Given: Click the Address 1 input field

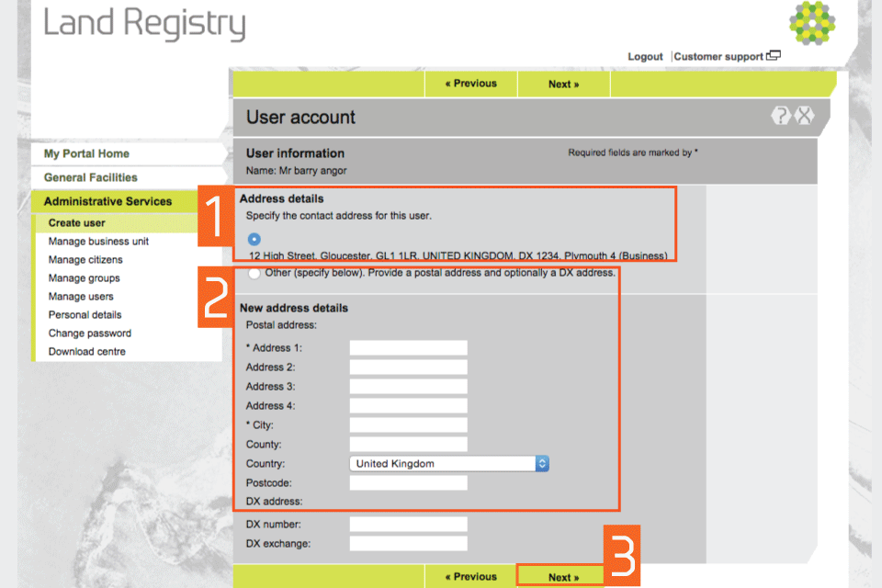Looking at the screenshot, I should coord(408,348).
